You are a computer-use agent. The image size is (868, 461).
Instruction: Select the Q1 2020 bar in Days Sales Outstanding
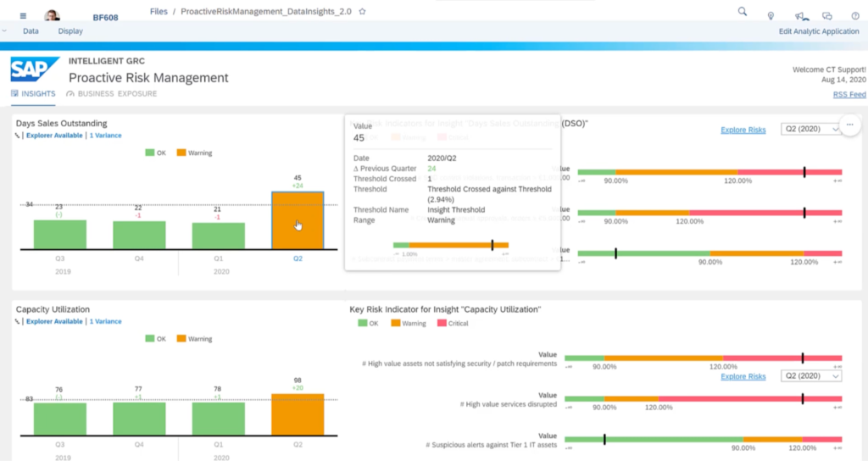[x=219, y=236]
